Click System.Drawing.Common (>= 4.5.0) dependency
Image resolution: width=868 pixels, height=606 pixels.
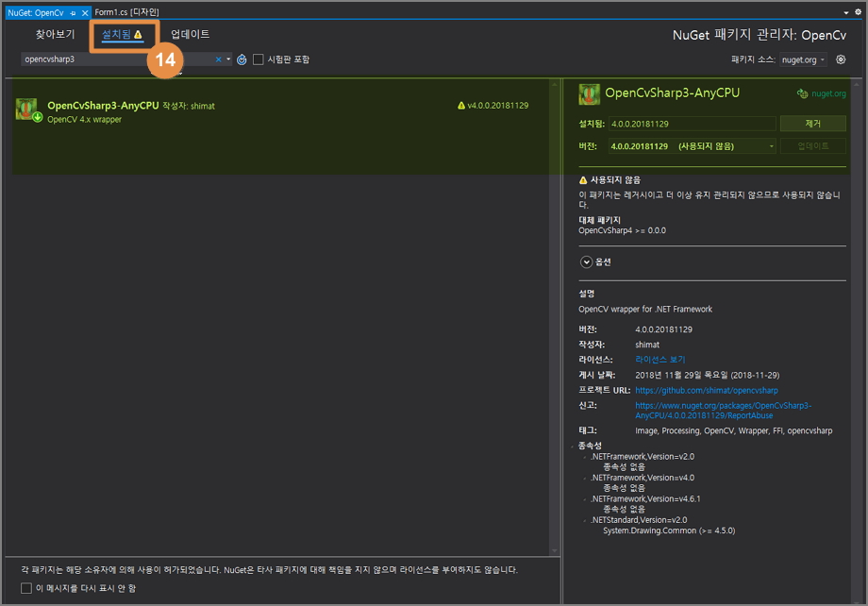coord(669,530)
